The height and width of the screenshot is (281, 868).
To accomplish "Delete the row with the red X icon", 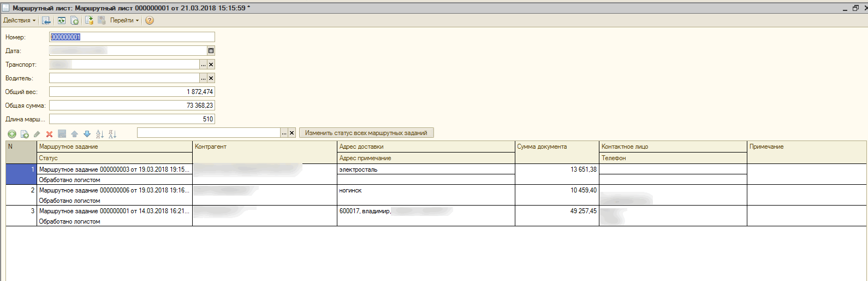I will pos(49,134).
